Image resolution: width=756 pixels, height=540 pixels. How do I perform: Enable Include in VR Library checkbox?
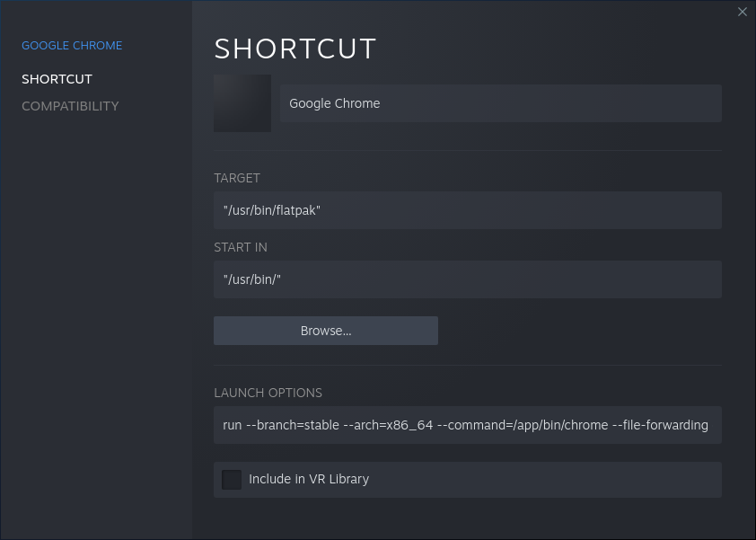coord(232,480)
